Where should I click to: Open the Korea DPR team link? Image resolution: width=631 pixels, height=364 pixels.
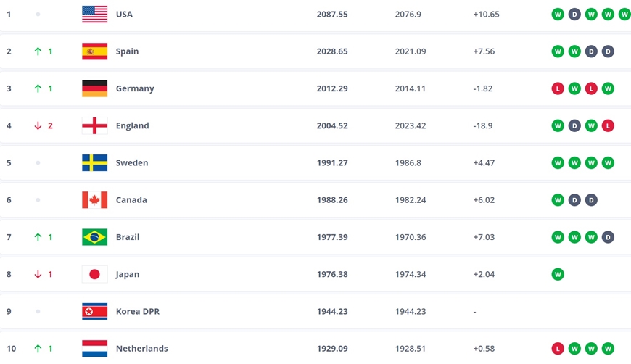[138, 311]
